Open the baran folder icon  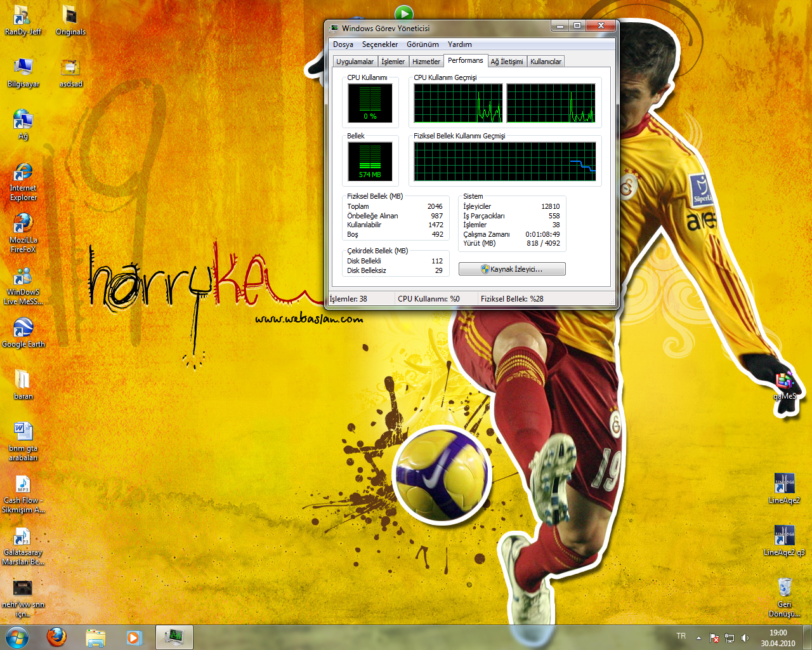pos(23,385)
